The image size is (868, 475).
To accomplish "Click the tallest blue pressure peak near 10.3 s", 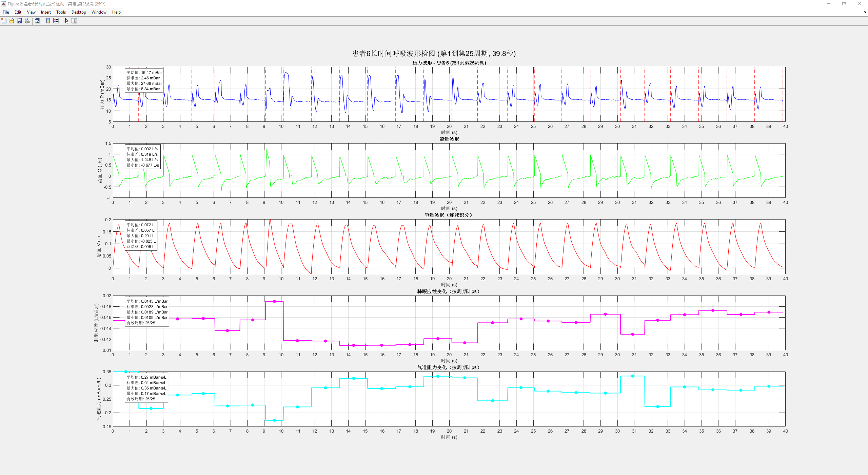I will pyautogui.click(x=287, y=72).
